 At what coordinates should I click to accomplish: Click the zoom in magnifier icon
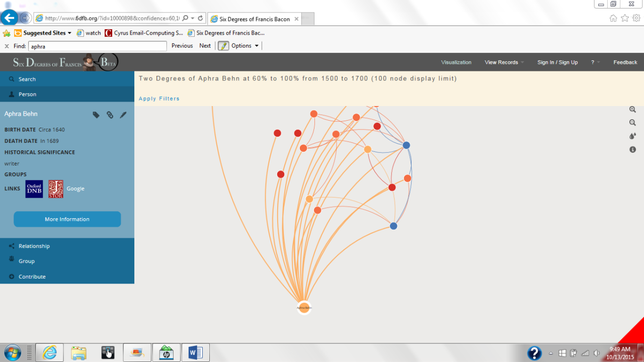(632, 110)
